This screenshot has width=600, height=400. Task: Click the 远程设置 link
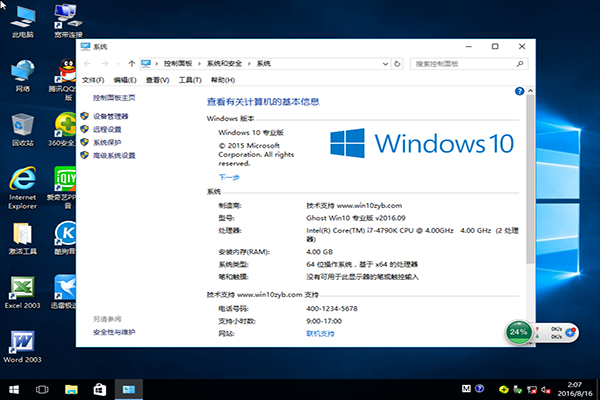pos(107,129)
